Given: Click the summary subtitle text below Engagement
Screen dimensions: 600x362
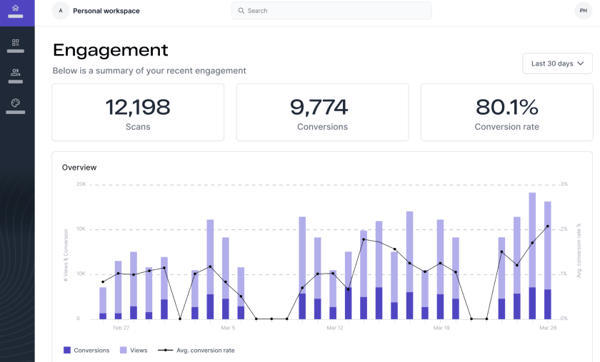Looking at the screenshot, I should (149, 71).
